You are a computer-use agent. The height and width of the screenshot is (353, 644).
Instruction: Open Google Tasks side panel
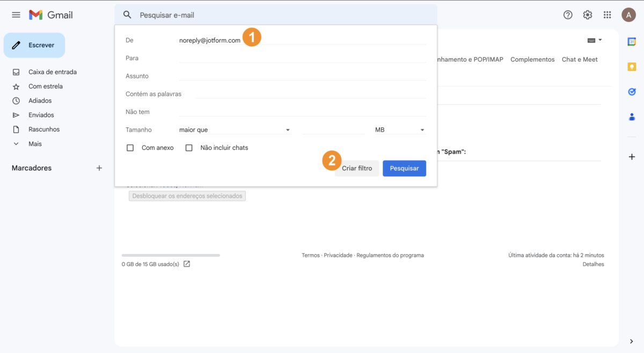tap(632, 92)
